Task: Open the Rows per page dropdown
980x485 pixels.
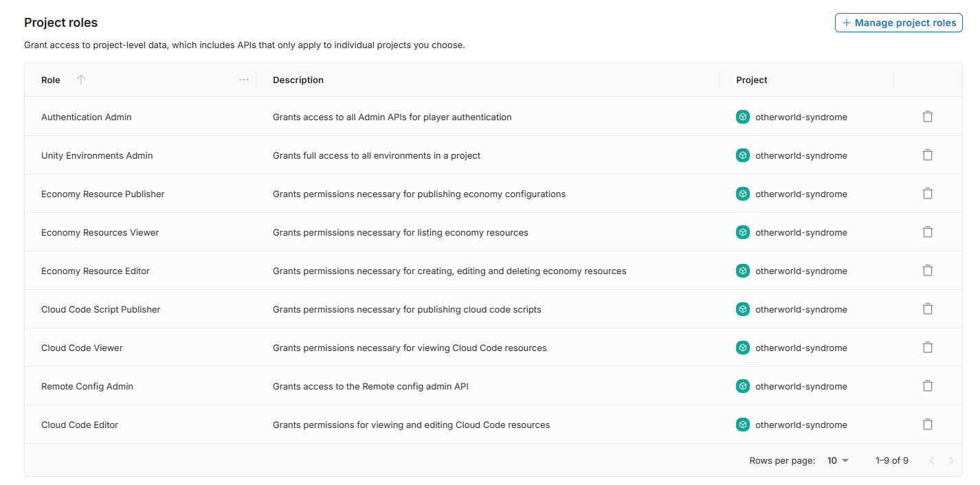Action: [838, 460]
